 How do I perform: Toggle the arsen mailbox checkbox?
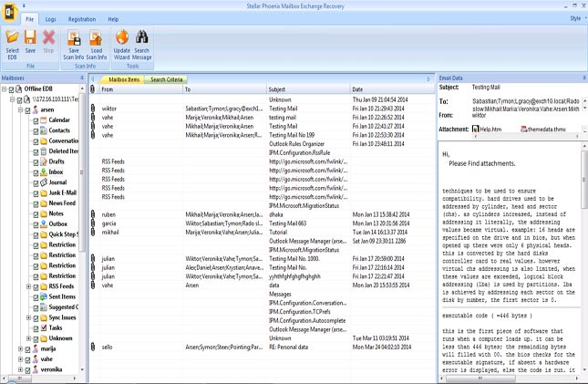click(27, 110)
